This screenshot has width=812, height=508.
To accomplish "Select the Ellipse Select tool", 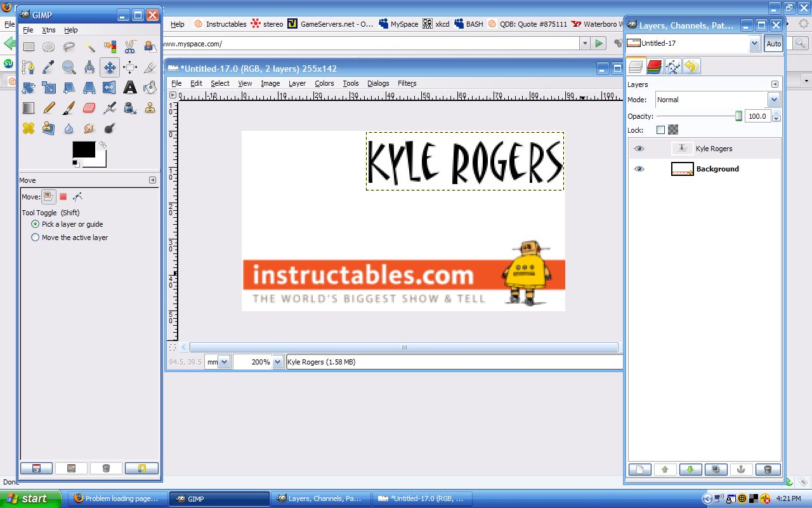I will pos(49,46).
